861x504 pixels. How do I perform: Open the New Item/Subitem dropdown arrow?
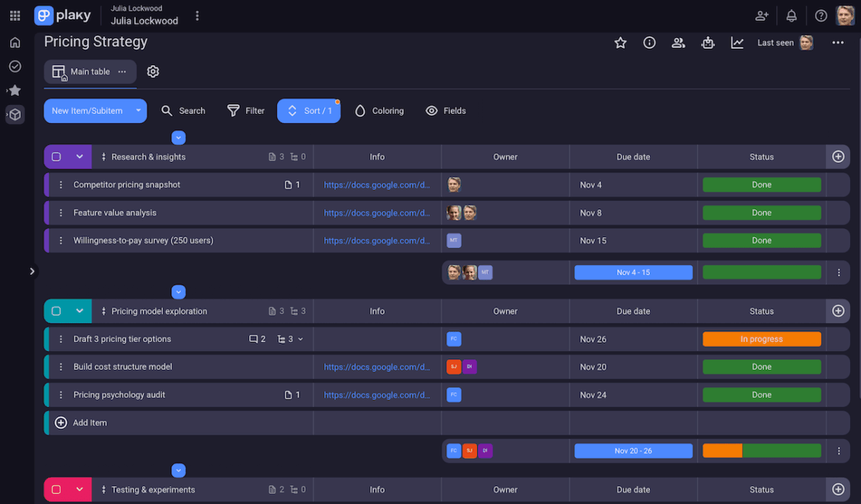(138, 111)
